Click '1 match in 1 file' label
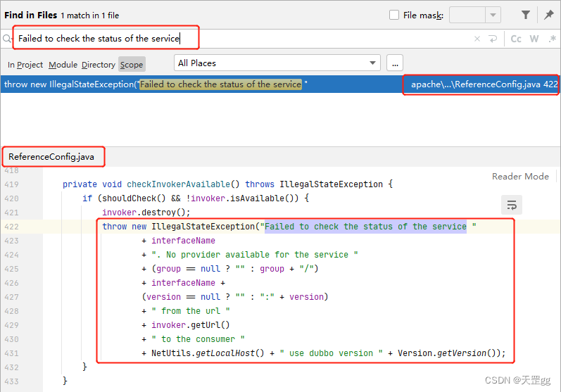The width and height of the screenshot is (561, 392). (x=90, y=15)
